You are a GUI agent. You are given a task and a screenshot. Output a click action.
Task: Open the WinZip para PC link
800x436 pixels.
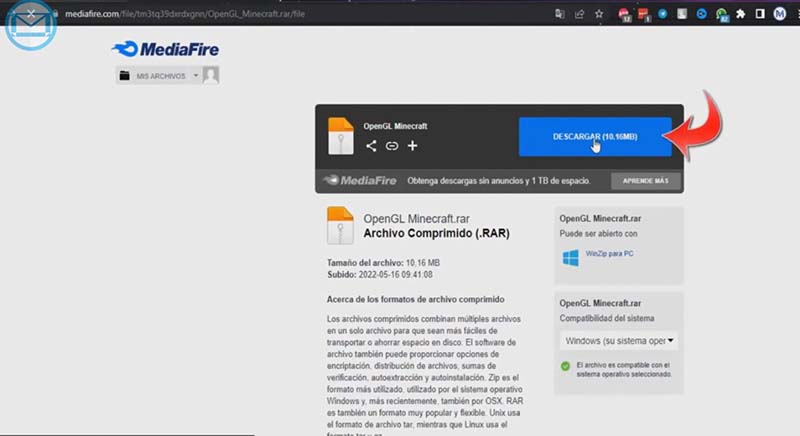pos(609,253)
